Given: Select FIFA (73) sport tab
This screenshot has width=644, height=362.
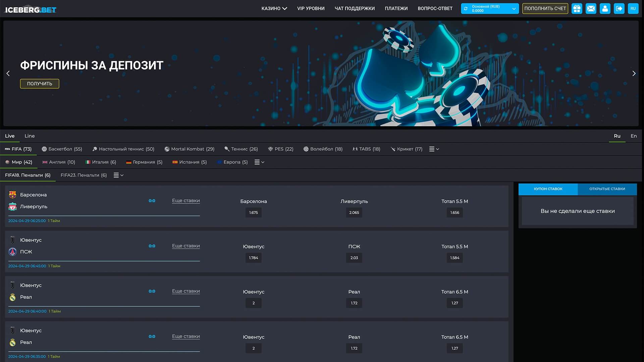Looking at the screenshot, I should click(18, 149).
